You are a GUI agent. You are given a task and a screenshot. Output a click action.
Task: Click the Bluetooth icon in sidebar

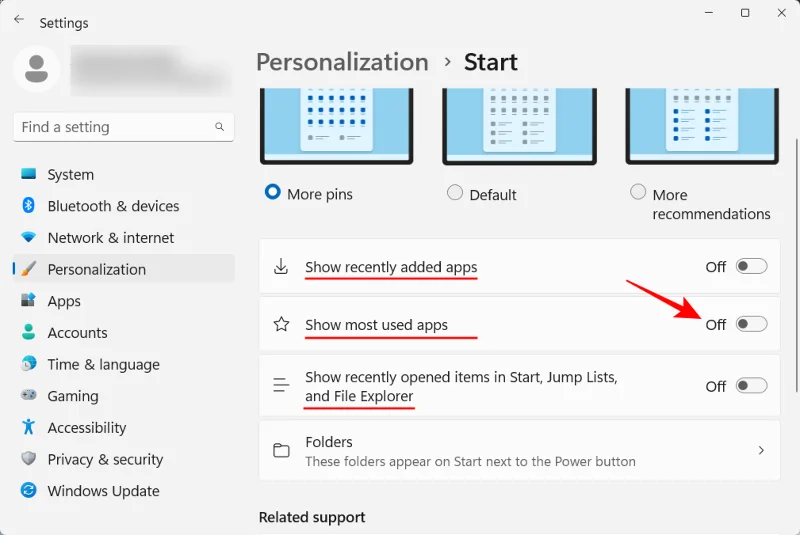point(29,206)
